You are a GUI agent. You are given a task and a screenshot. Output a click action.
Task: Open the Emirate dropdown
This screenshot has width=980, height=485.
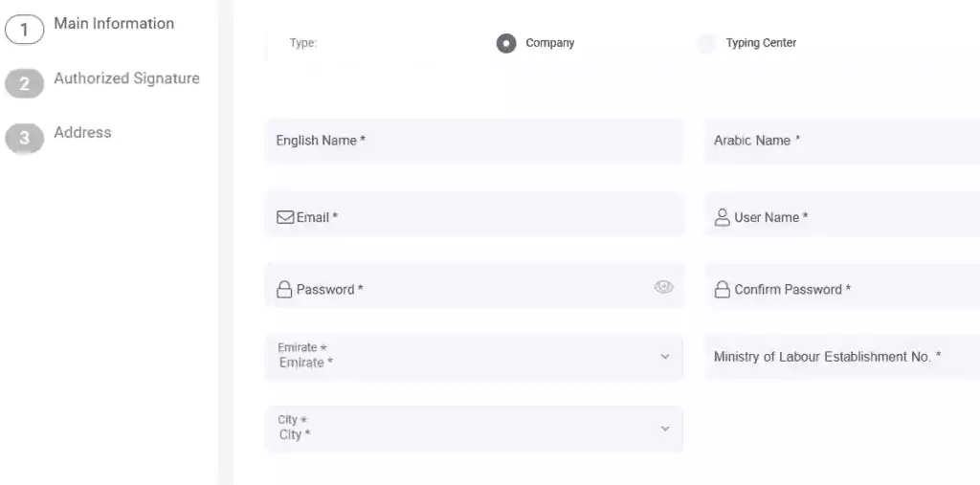point(474,357)
